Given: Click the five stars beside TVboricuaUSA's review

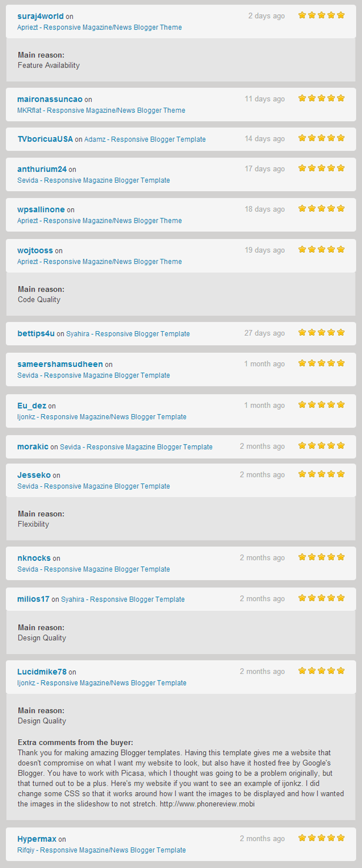Looking at the screenshot, I should tap(321, 138).
